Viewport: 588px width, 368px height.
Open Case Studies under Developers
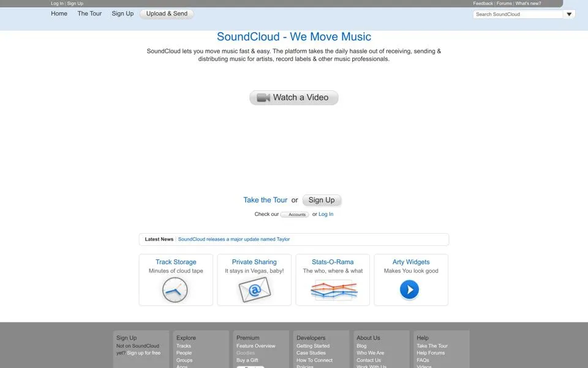point(311,353)
